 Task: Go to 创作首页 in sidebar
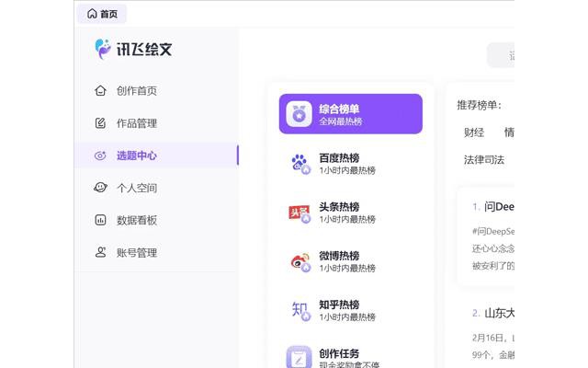[137, 90]
